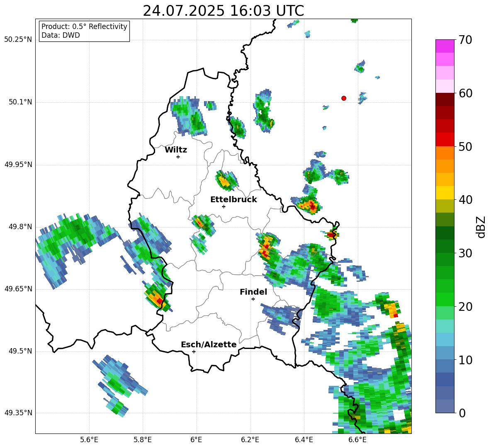Click the Ettelbruck station cross marker
Screen dimensions: 491x448
[224, 206]
